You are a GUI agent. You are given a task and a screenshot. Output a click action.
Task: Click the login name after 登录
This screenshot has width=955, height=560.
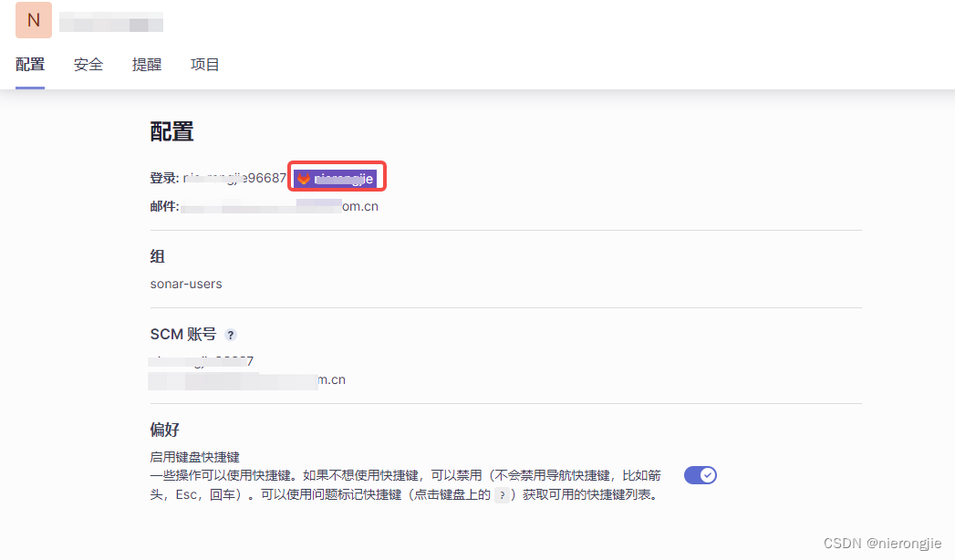(x=234, y=177)
